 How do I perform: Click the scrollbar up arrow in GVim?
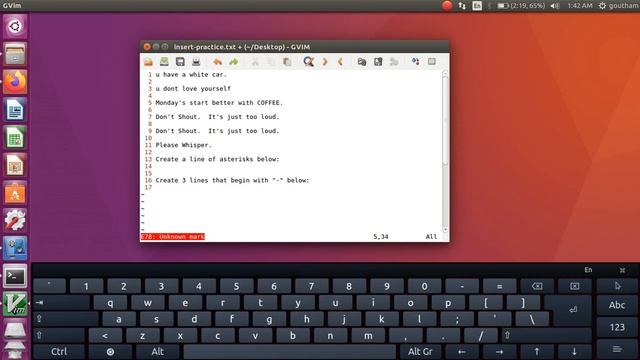click(x=445, y=73)
